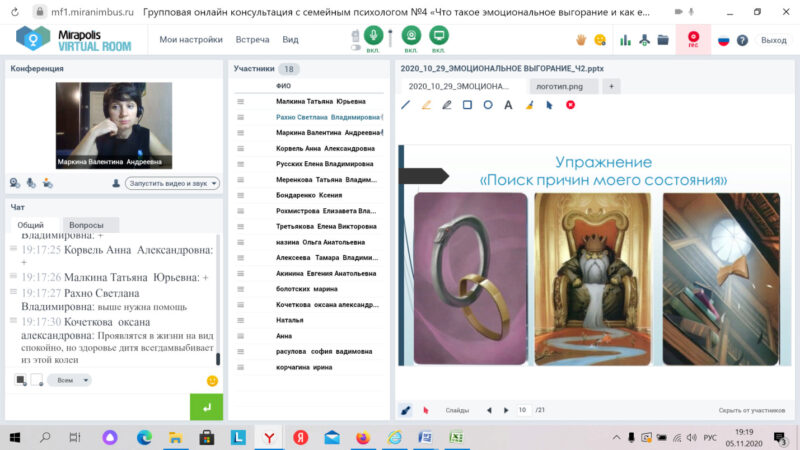Select participant Русских Елена Владимировна
The image size is (800, 450).
click(x=324, y=164)
